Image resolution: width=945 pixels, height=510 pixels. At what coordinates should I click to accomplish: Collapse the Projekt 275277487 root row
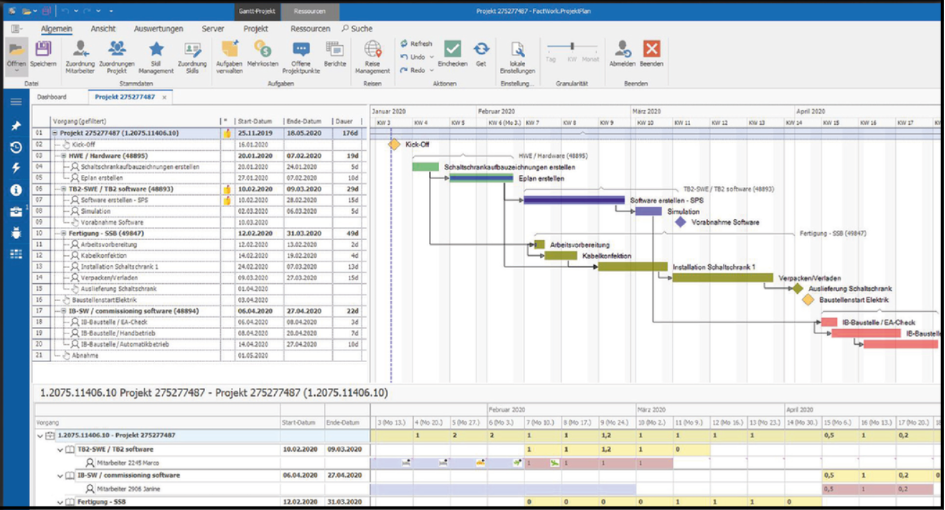click(x=55, y=133)
